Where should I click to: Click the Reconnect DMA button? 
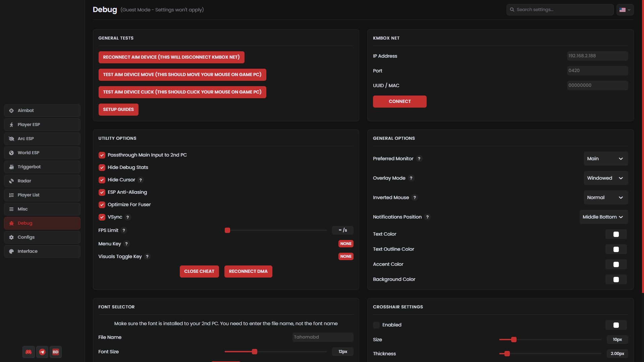click(x=248, y=271)
